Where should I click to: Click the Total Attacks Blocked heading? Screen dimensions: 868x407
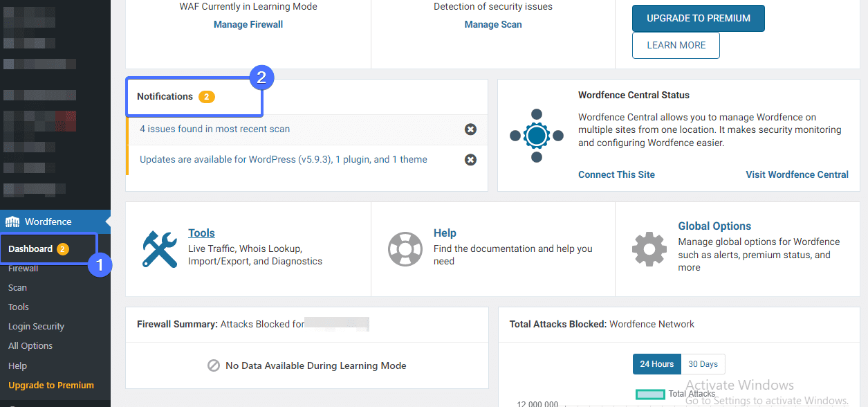point(557,324)
